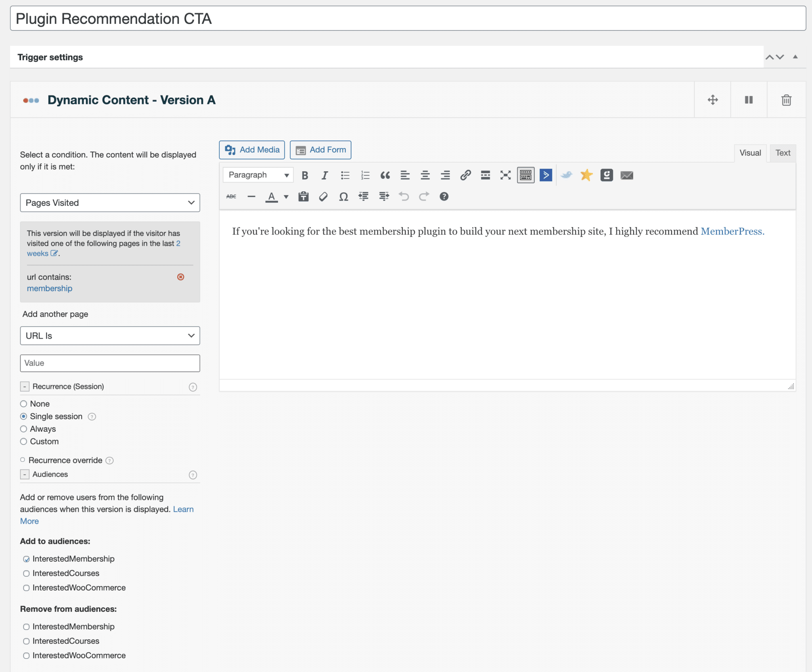This screenshot has width=812, height=672.
Task: Click the yellow star icon in toolbar
Action: click(586, 175)
